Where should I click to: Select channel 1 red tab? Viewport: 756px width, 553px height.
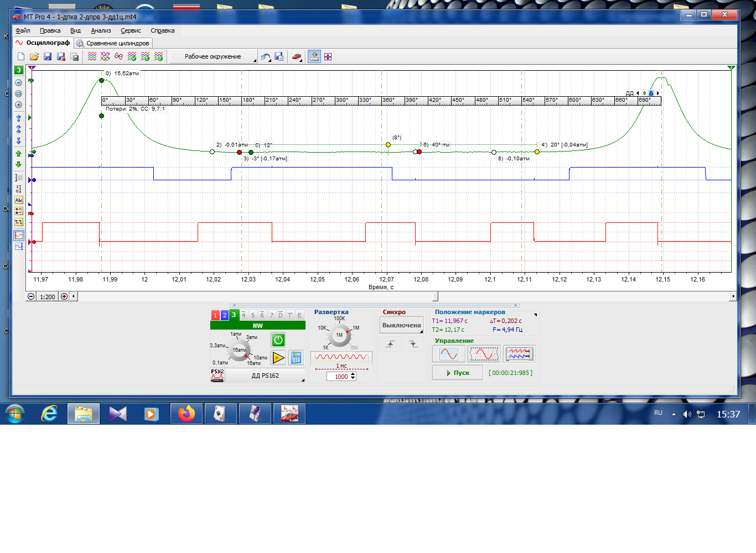coord(215,315)
